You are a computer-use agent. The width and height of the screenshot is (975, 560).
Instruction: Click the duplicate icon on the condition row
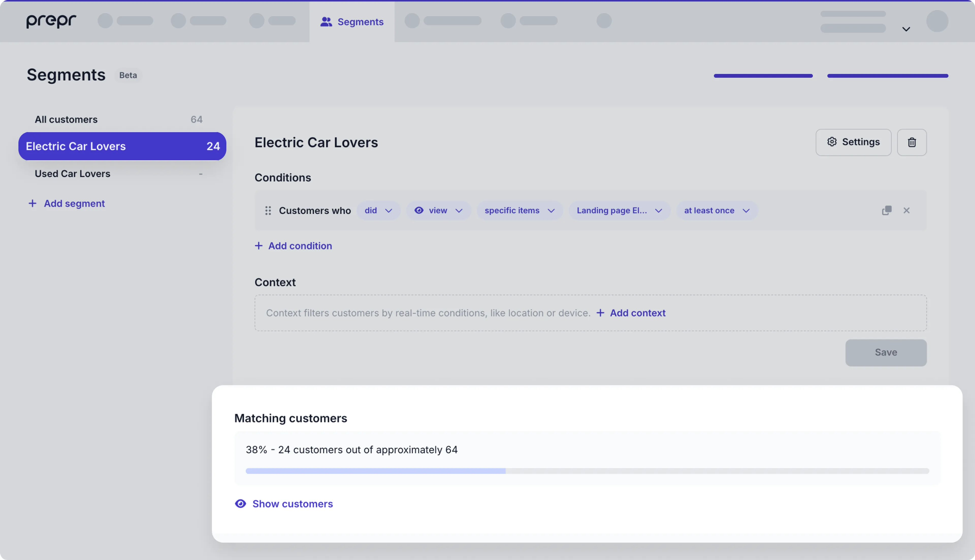(x=886, y=211)
